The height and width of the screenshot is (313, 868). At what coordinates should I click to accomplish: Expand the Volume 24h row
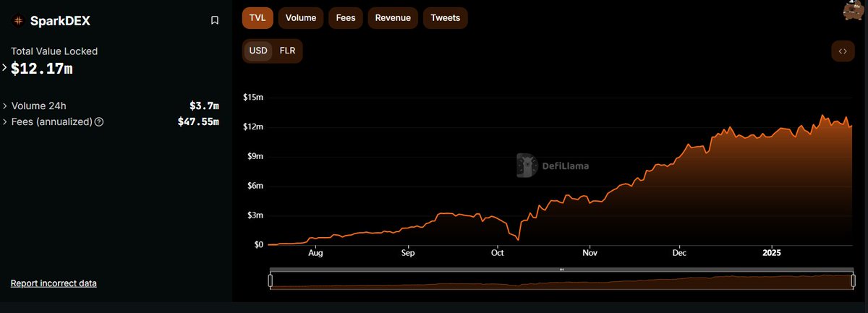pos(5,106)
